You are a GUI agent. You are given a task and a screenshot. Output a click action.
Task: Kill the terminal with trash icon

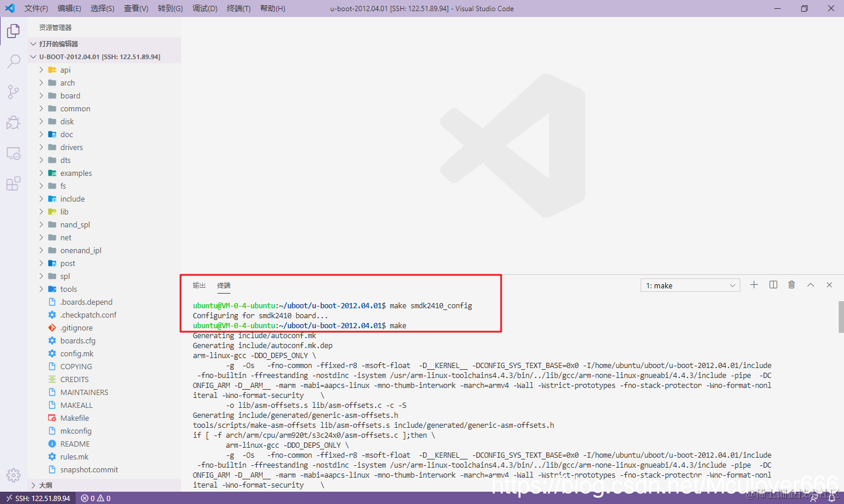coord(792,285)
